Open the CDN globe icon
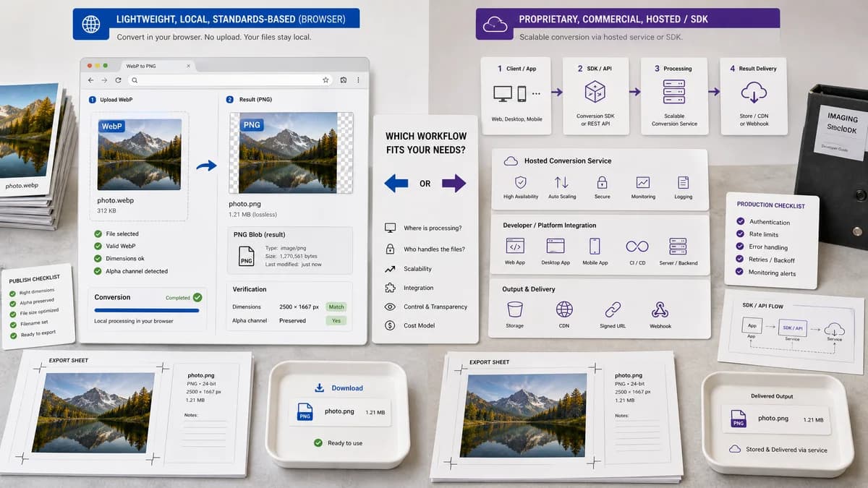This screenshot has height=488, width=868. coord(564,309)
